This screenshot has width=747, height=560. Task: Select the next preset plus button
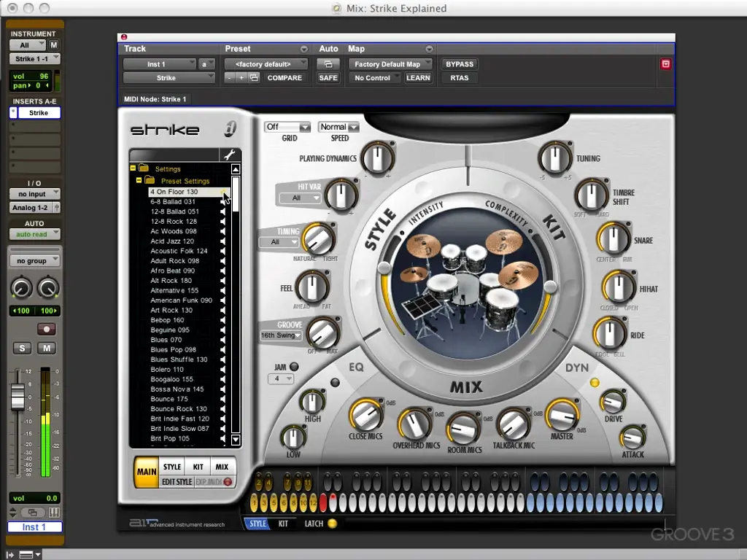(241, 77)
